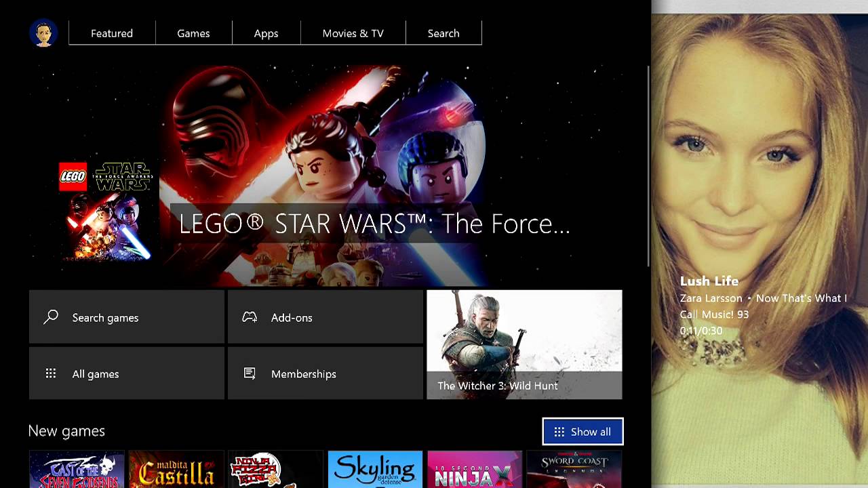Open the Apps tab
Screen dimensions: 868x488
coord(266,33)
